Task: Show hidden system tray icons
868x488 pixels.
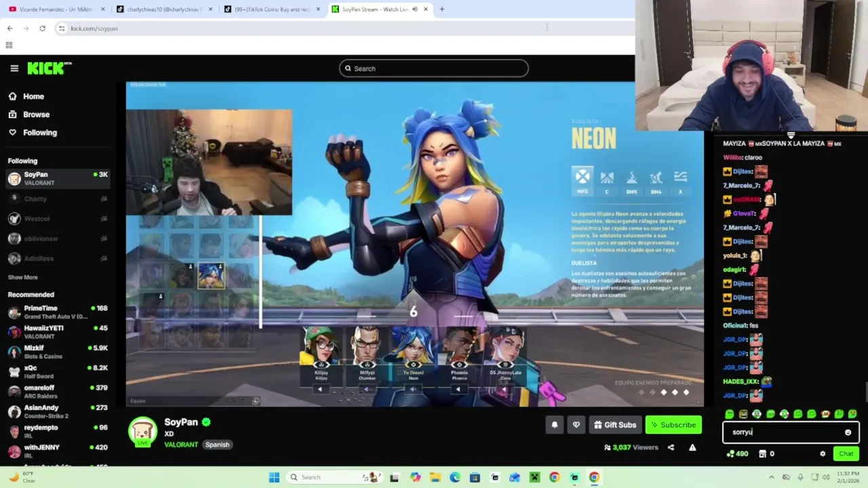Action: (x=771, y=477)
